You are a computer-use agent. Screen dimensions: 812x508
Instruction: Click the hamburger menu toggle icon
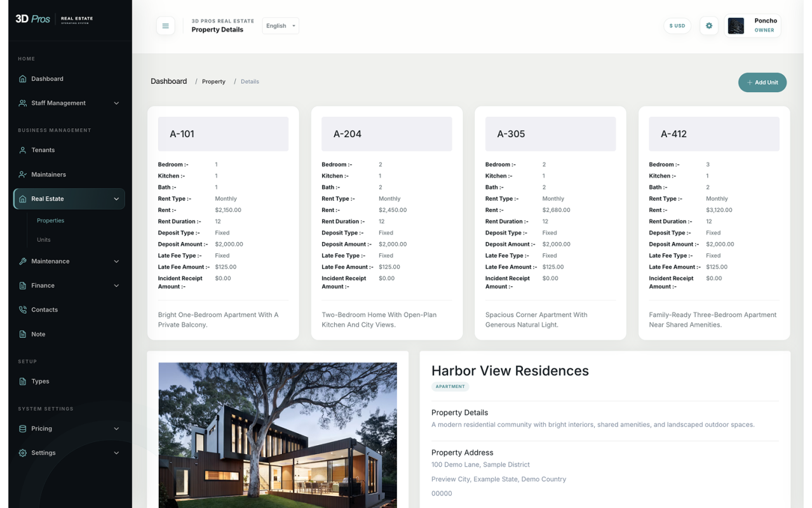point(165,26)
